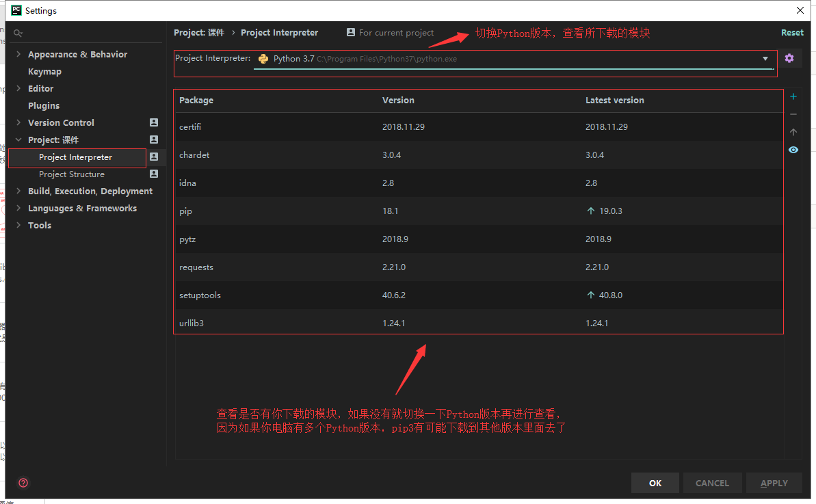Click the PyCharm logo in title bar

pyautogui.click(x=16, y=10)
